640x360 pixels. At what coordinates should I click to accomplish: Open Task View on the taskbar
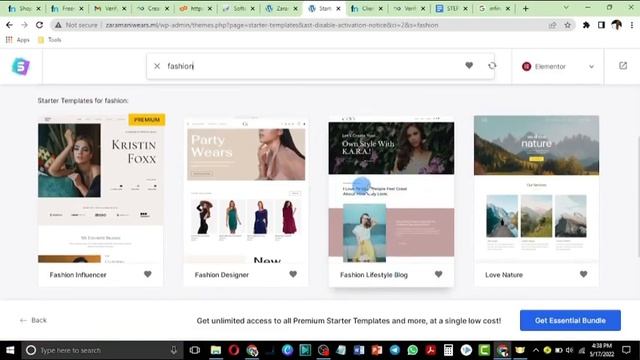coord(195,350)
